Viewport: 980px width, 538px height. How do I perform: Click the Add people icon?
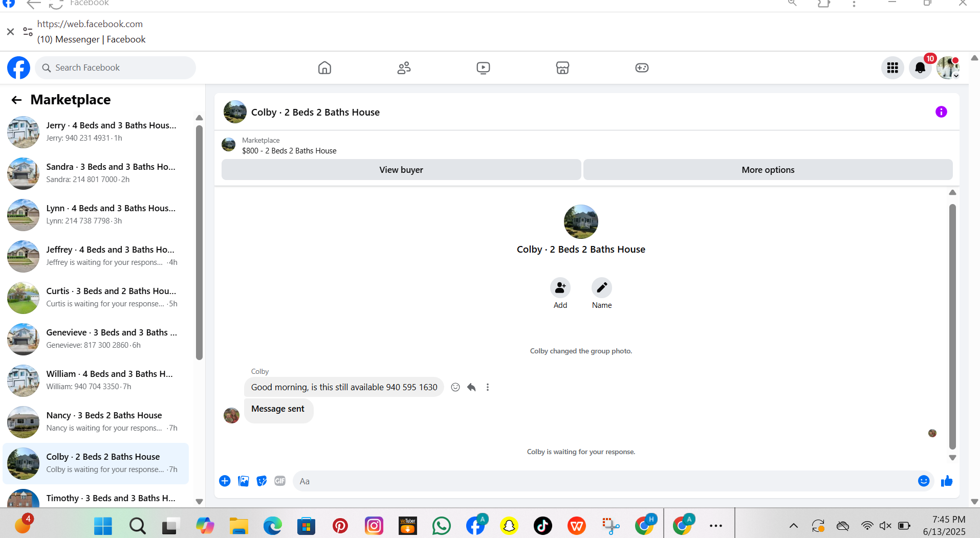click(560, 287)
